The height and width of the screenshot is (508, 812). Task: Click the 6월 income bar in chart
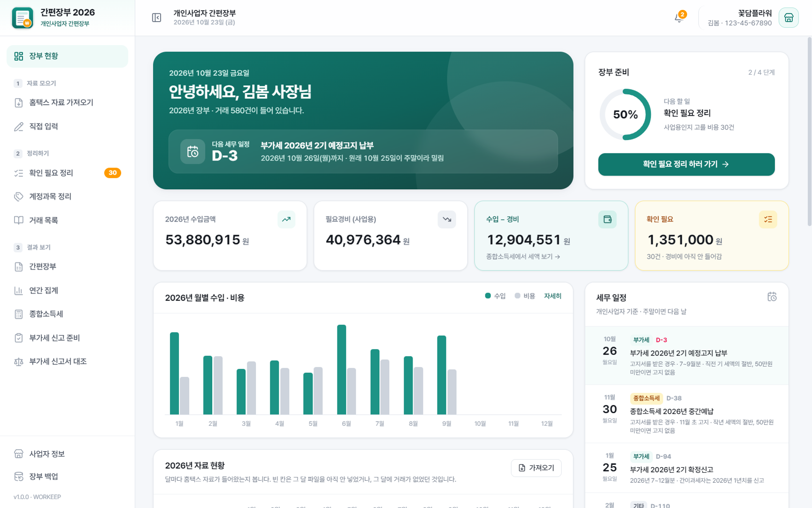(x=342, y=369)
